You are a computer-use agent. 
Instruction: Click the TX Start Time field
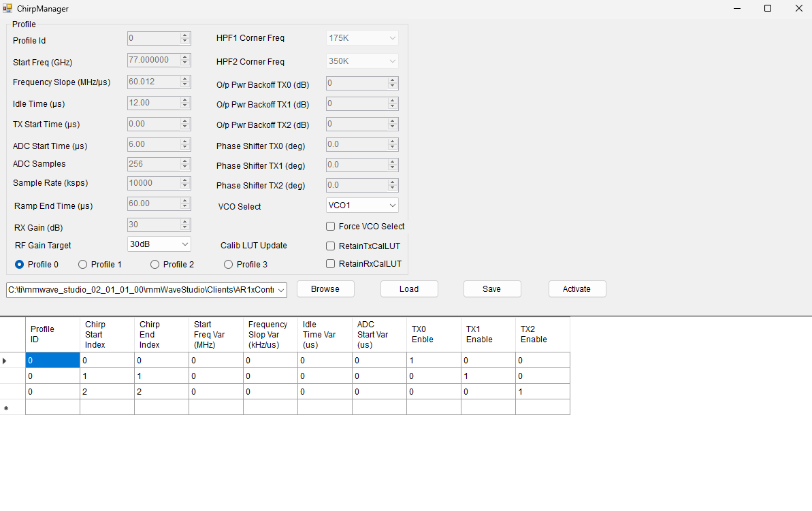pos(159,125)
